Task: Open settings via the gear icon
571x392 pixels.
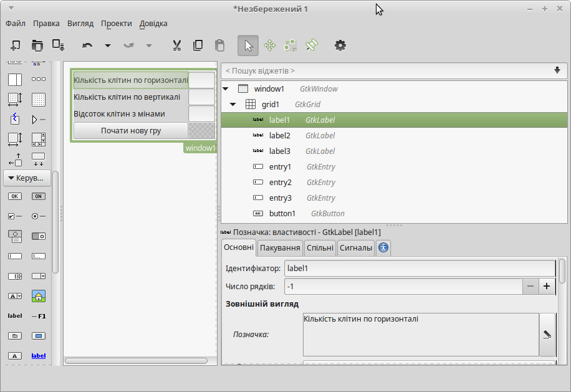Action: coord(340,45)
